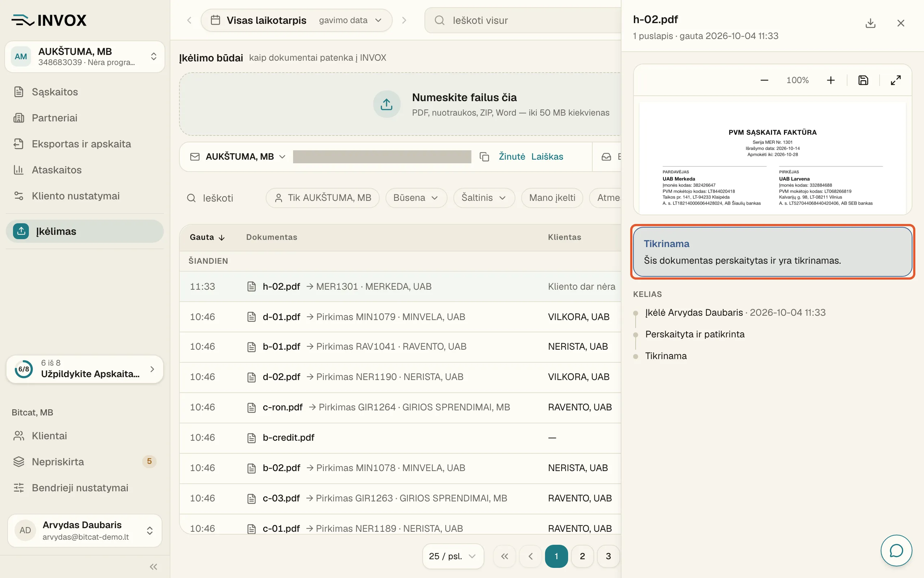The width and height of the screenshot is (924, 578).
Task: Zoom in on the document preview
Action: 831,80
